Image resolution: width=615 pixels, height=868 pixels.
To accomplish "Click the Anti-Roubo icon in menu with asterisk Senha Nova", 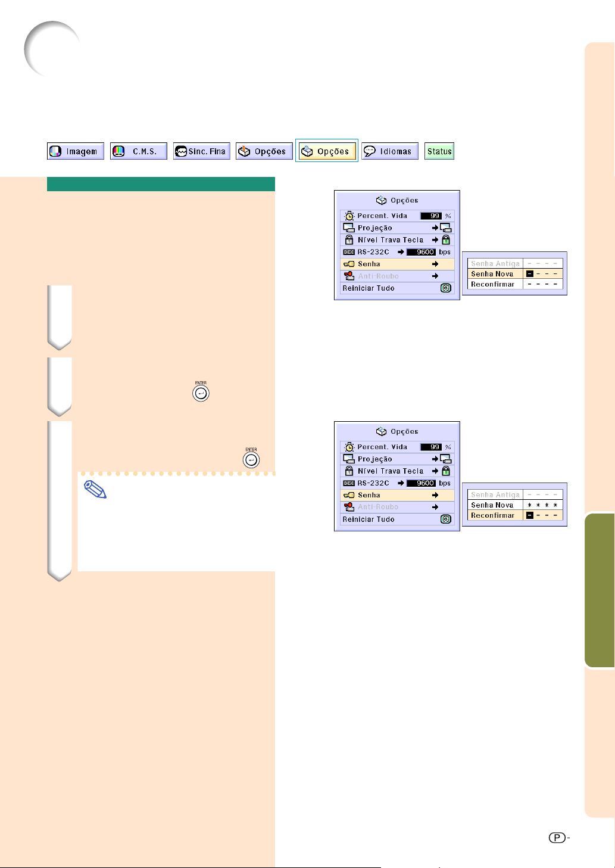I will 349,507.
